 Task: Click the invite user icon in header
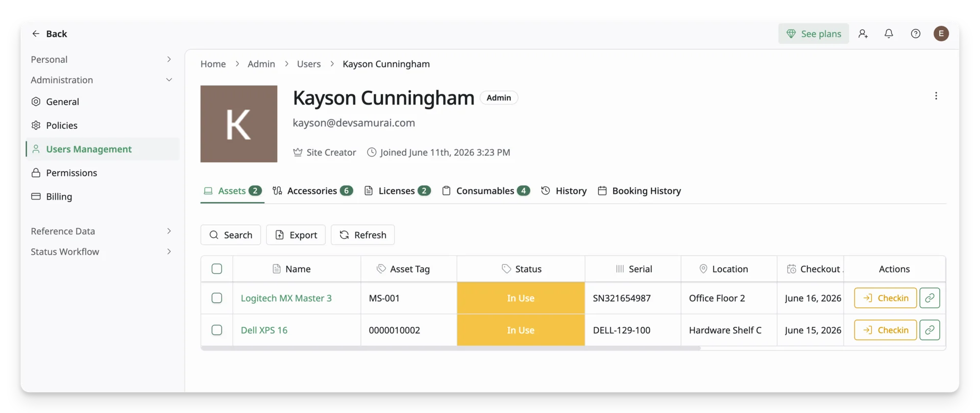863,34
